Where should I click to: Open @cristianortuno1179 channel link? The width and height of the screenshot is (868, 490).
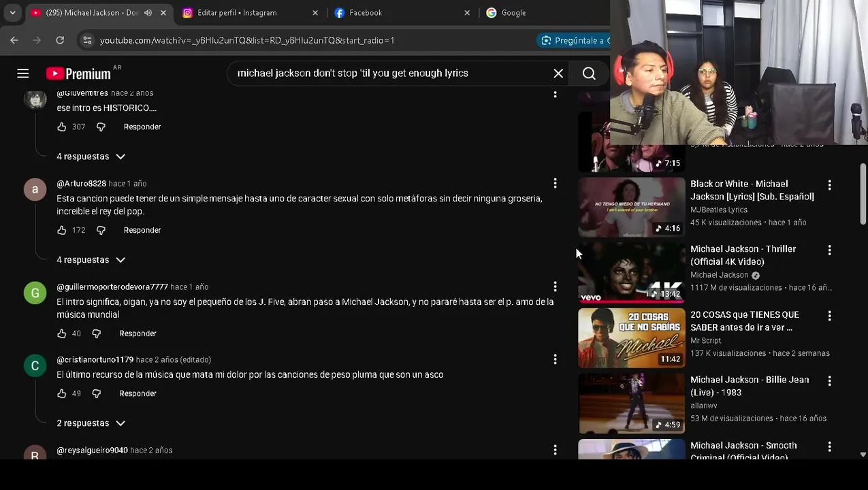coord(95,359)
